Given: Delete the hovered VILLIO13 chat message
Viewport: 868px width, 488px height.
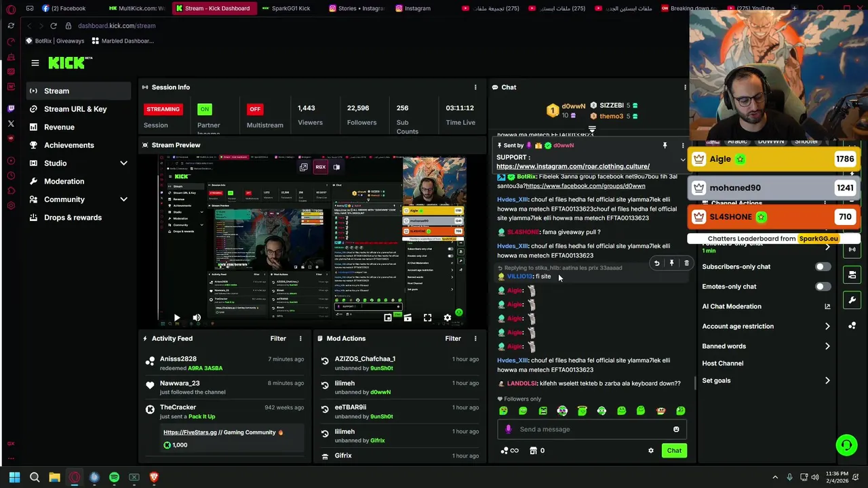Looking at the screenshot, I should pos(686,263).
